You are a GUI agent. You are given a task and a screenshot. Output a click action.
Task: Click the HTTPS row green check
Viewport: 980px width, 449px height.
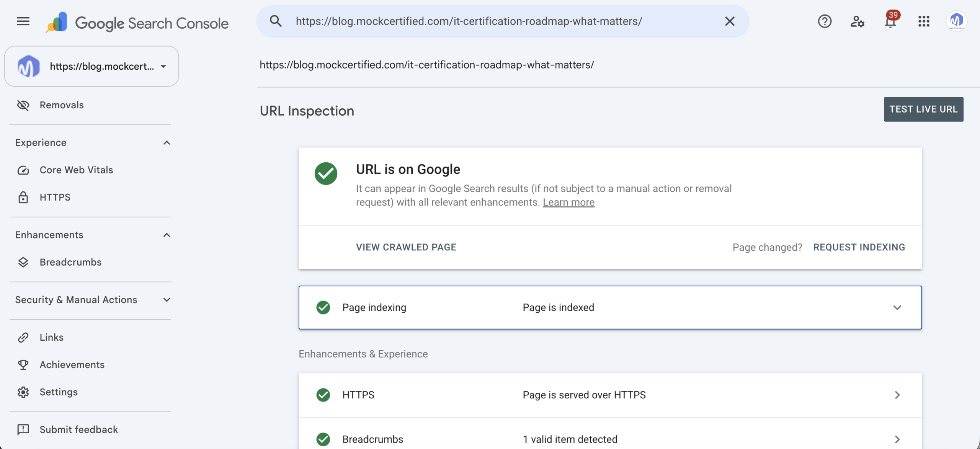click(323, 395)
